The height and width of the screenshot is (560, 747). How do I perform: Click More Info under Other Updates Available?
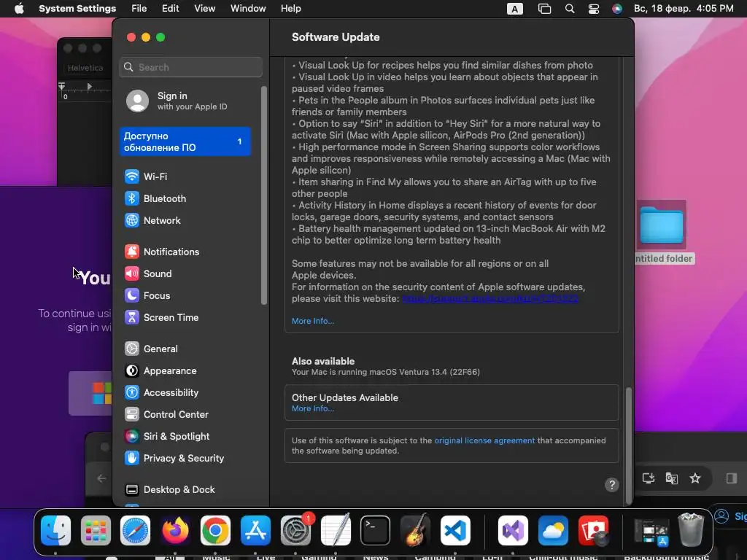pyautogui.click(x=312, y=408)
